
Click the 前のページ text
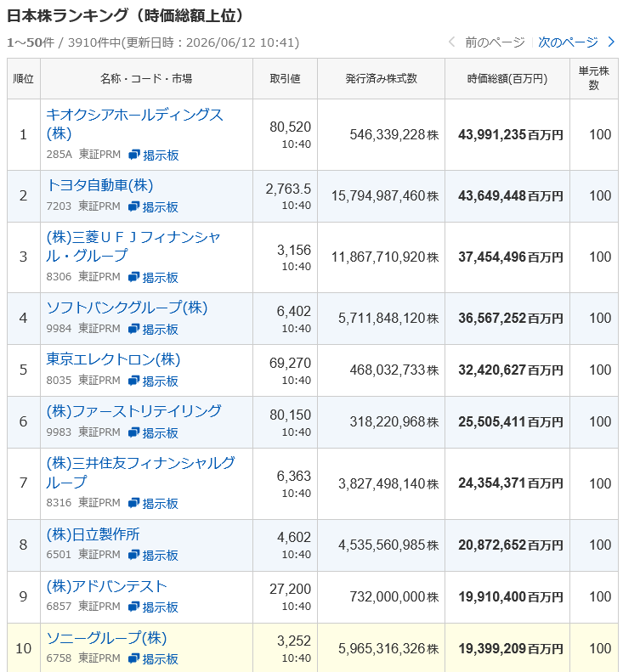(495, 42)
